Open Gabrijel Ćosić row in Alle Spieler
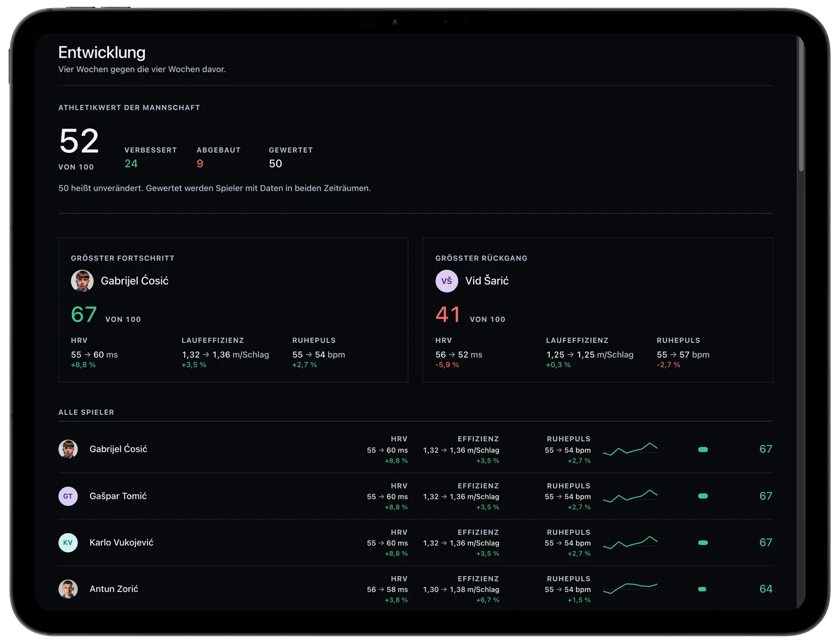The width and height of the screenshot is (840, 644). coord(416,449)
